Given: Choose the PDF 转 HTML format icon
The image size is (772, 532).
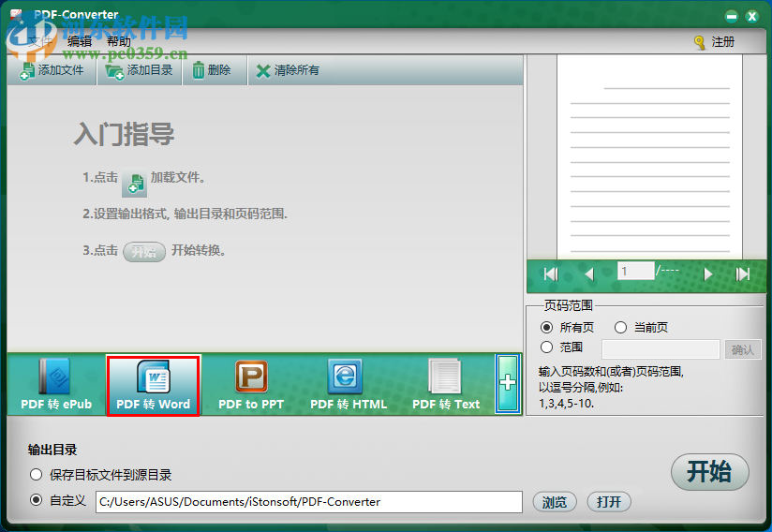Looking at the screenshot, I should click(349, 385).
